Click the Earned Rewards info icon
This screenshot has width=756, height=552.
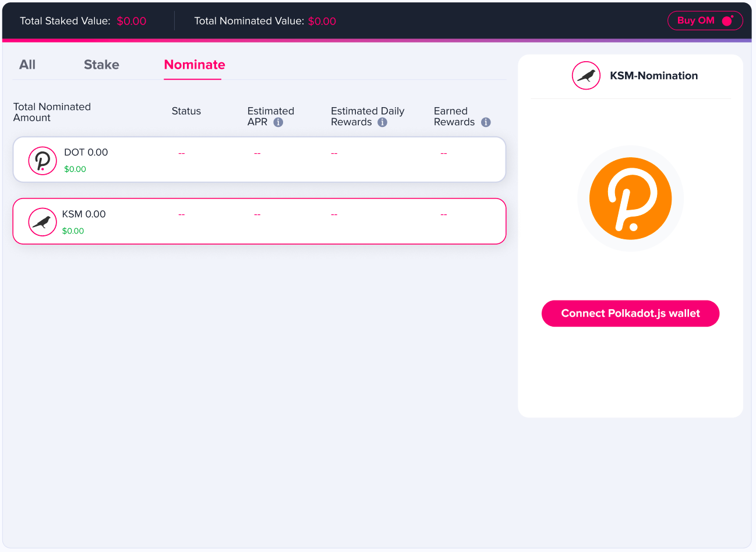[486, 122]
